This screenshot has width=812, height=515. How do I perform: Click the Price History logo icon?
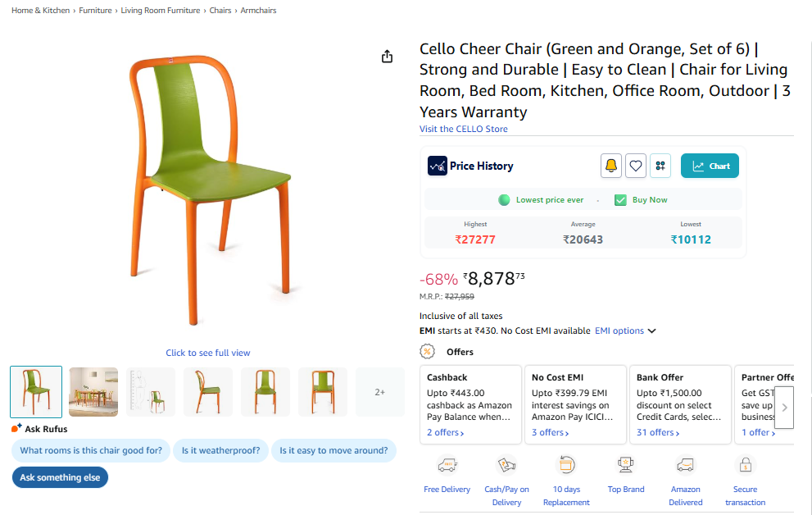click(438, 166)
